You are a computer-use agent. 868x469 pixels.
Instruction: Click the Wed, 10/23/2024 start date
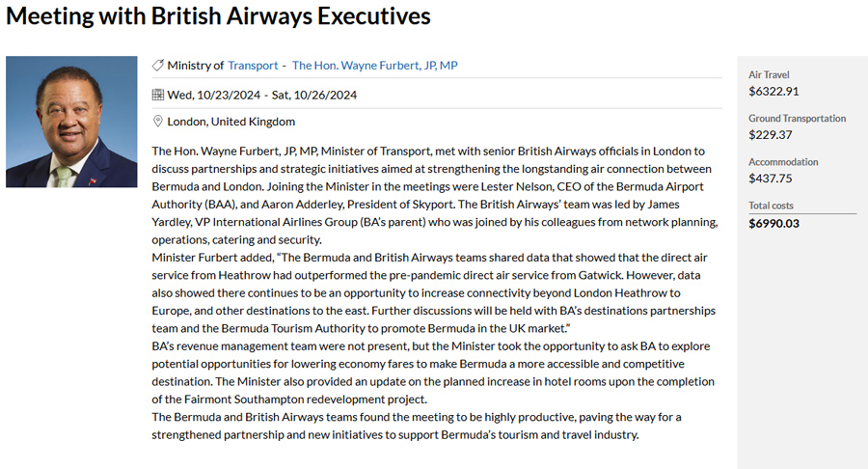pyautogui.click(x=212, y=95)
